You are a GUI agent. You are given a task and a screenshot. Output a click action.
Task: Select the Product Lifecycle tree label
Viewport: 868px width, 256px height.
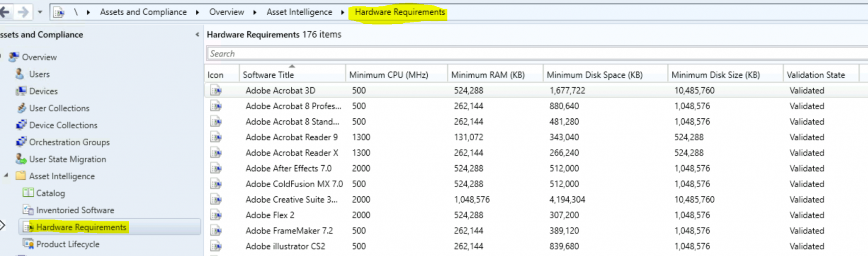[x=68, y=244]
